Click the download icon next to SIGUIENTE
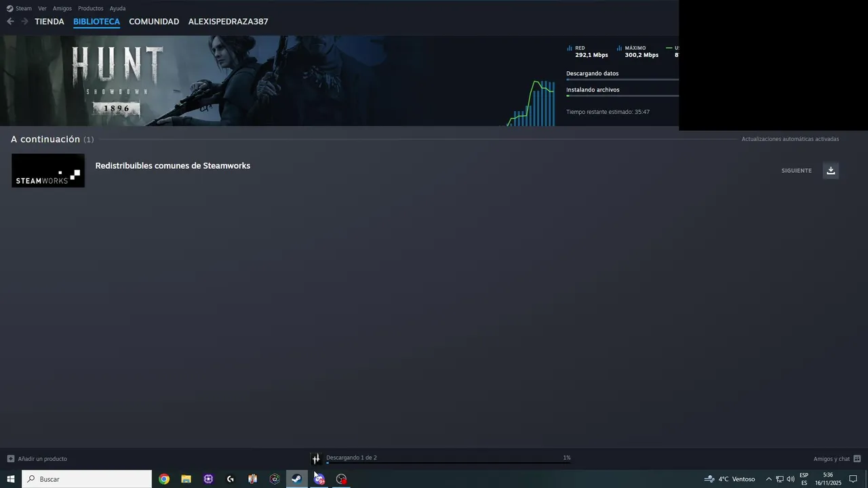868x488 pixels. point(831,170)
